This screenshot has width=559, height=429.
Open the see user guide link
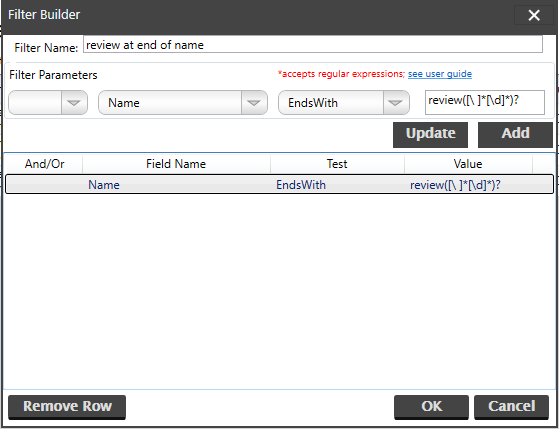click(x=440, y=74)
